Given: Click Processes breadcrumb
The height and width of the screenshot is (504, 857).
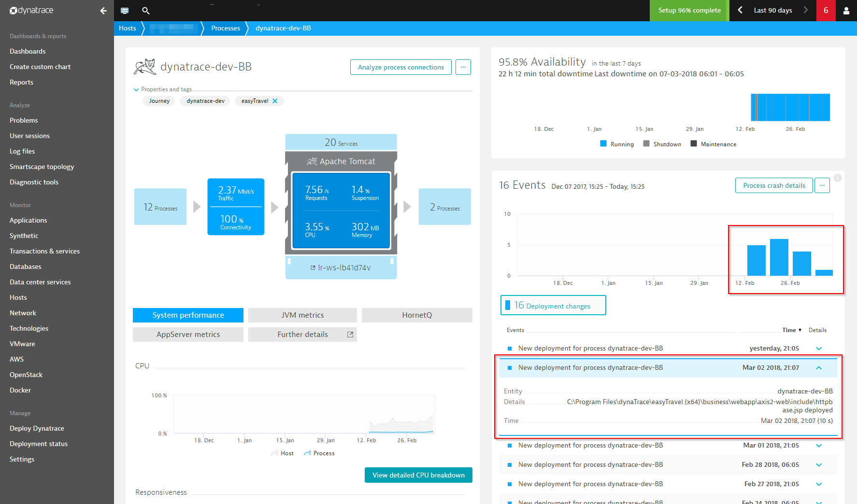Looking at the screenshot, I should [226, 28].
